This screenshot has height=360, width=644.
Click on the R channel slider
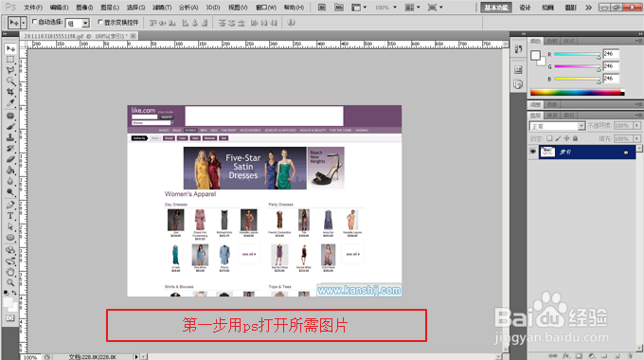click(x=577, y=54)
